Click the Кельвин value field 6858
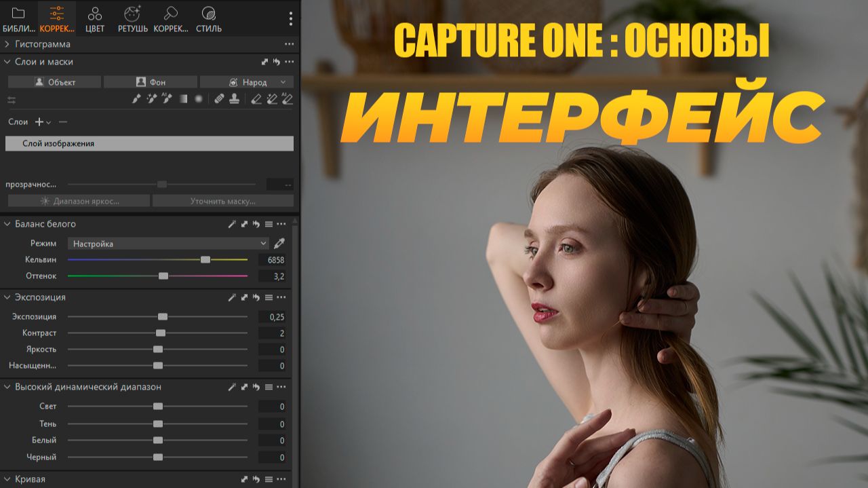The width and height of the screenshot is (868, 488). (x=272, y=260)
